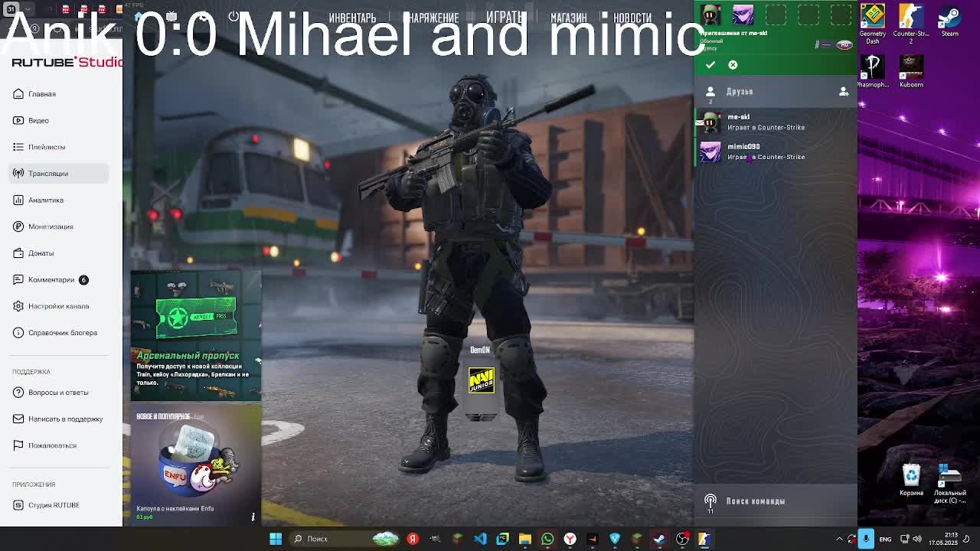This screenshot has height=551, width=980.
Task: Toggle the microphone icon in the system tray
Action: point(866,539)
